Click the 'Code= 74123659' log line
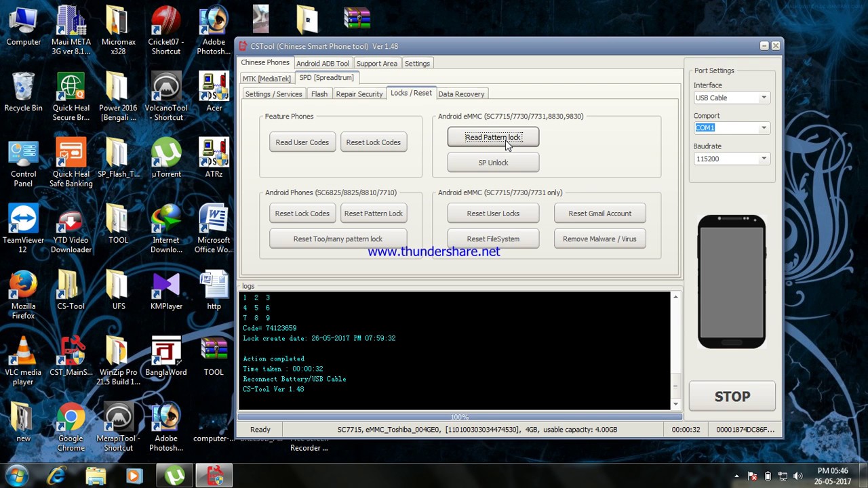Image resolution: width=868 pixels, height=488 pixels. [x=270, y=328]
